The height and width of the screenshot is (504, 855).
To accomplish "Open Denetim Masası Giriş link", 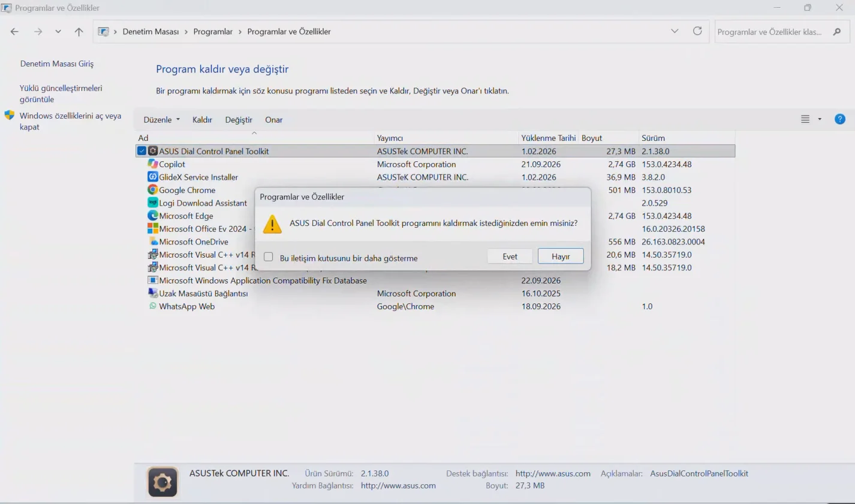I will coord(57,64).
